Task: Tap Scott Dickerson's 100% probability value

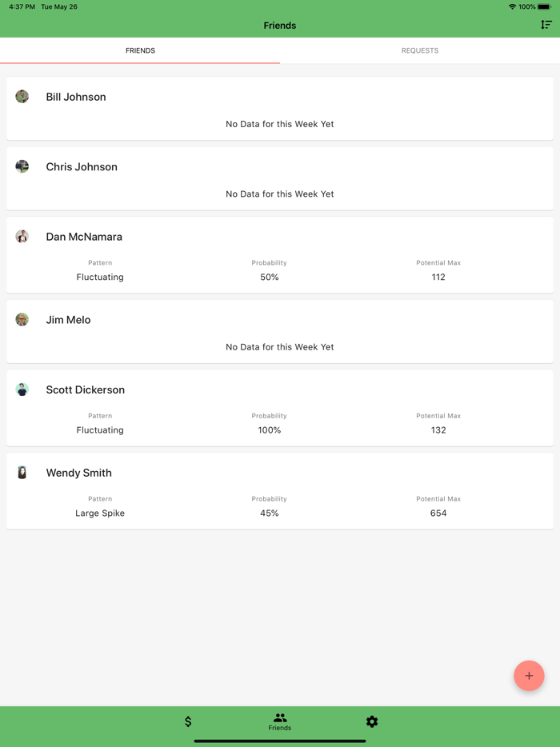Action: [x=270, y=430]
